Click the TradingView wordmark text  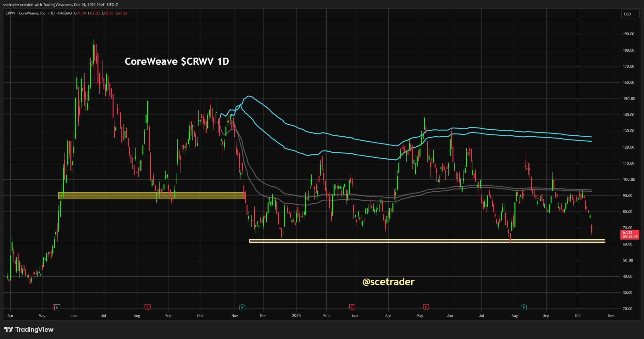point(34,330)
